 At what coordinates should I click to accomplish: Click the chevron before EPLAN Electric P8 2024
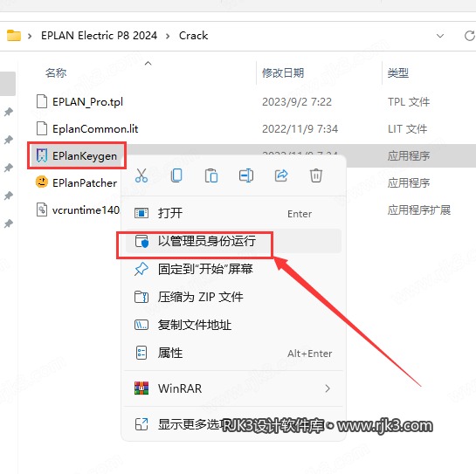click(x=30, y=36)
